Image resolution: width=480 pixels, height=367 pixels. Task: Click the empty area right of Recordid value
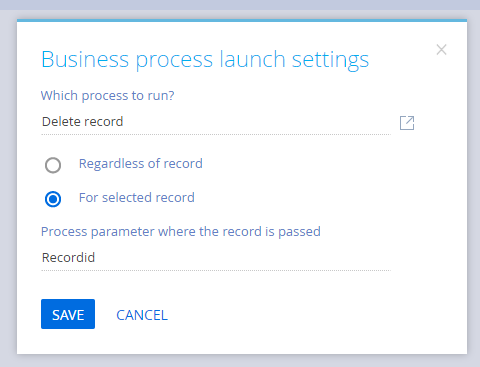click(x=243, y=258)
